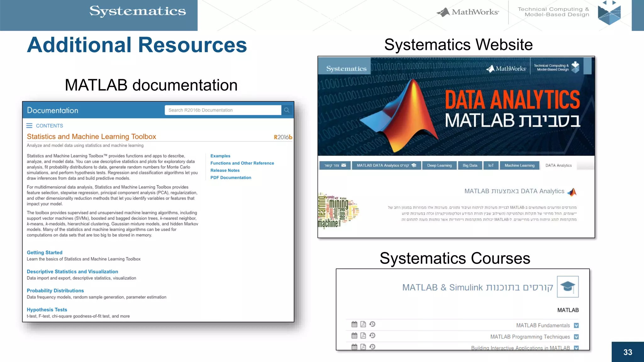Viewport: 644px width, 362px height.
Task: Select the DATA Analytics tab
Action: [x=558, y=165]
